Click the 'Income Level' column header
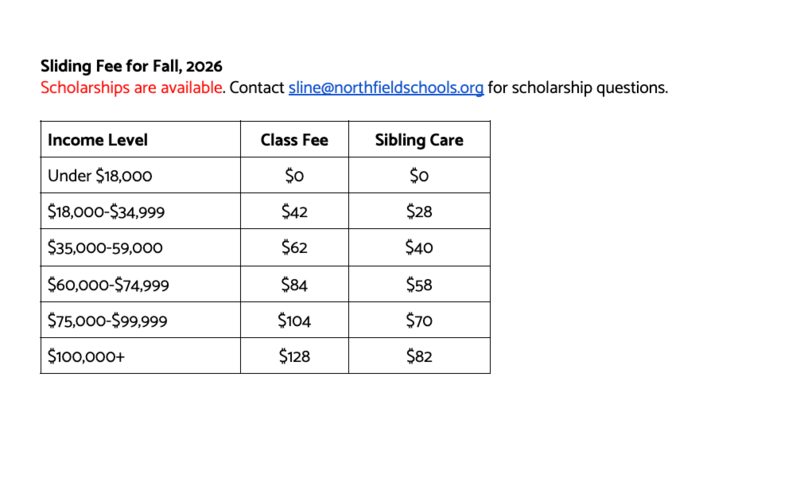The height and width of the screenshot is (482, 800). (140, 139)
